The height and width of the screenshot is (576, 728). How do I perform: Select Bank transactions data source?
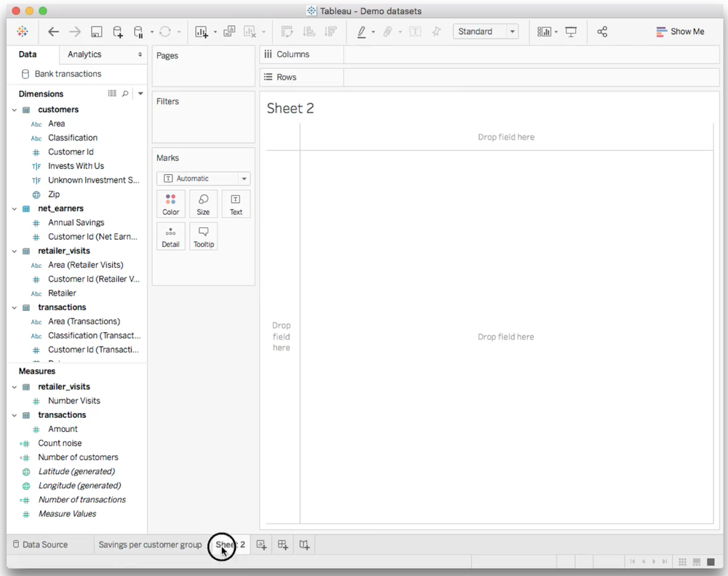[68, 74]
